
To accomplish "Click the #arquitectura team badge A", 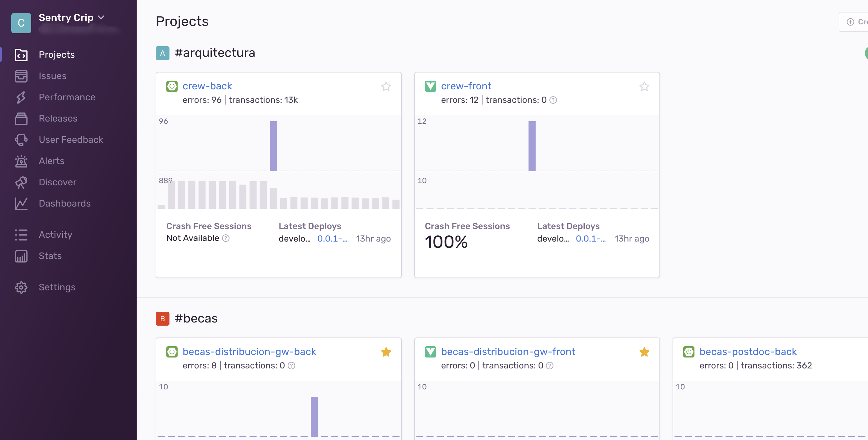I will click(162, 53).
